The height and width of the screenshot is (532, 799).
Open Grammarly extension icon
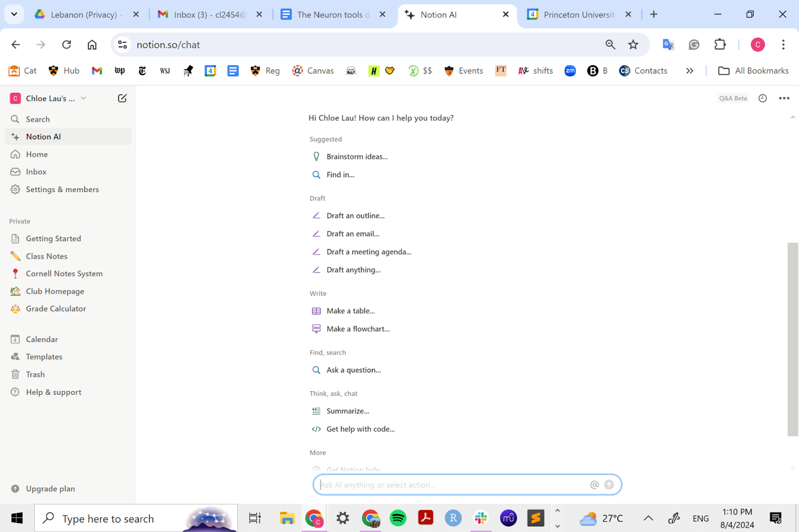pyautogui.click(x=694, y=44)
